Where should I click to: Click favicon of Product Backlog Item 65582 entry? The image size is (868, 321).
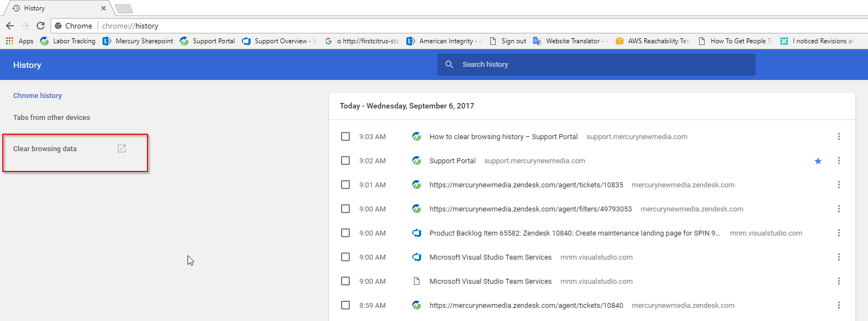(x=417, y=233)
